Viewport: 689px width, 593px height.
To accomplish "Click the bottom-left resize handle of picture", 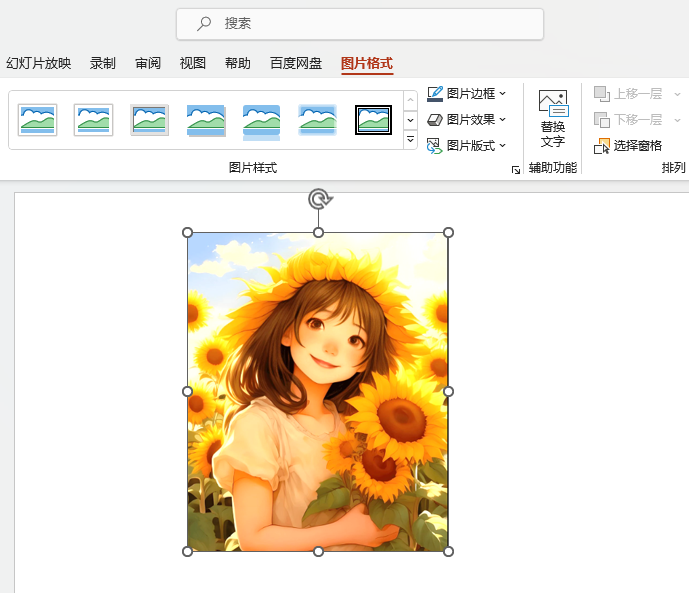I will (x=187, y=551).
